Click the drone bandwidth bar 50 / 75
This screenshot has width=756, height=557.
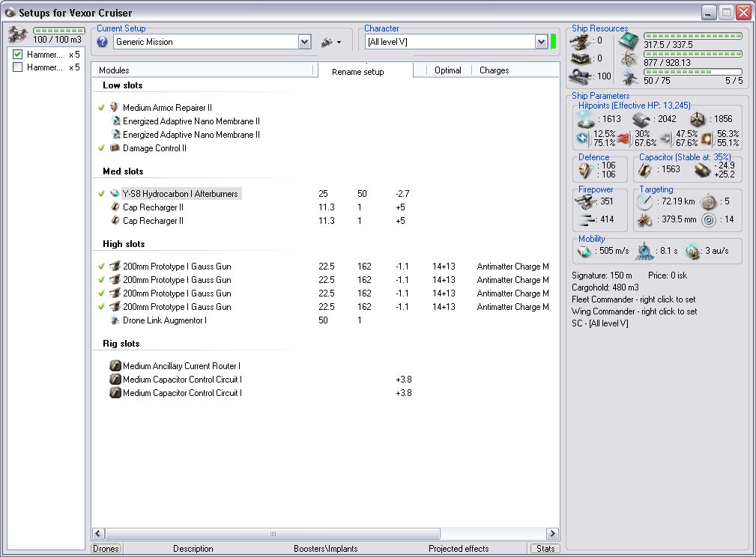(693, 72)
